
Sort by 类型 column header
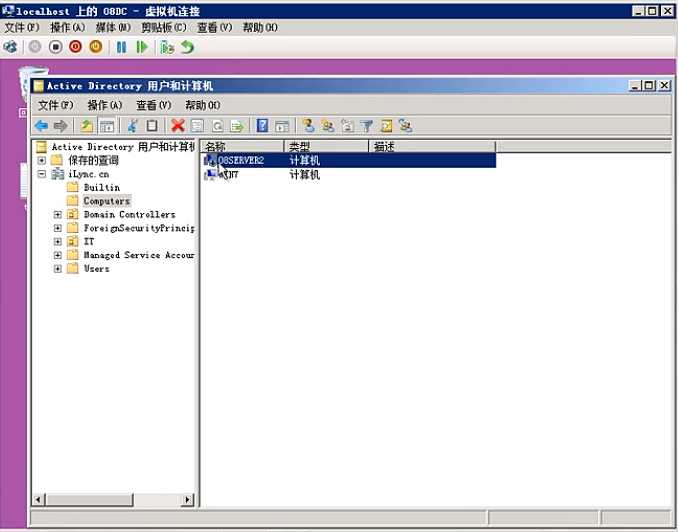click(326, 147)
